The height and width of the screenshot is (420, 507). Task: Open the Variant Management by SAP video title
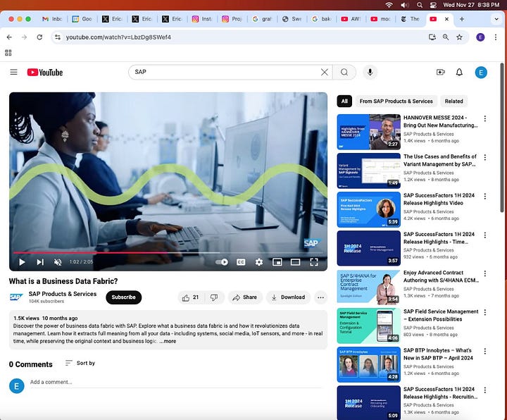click(x=439, y=160)
